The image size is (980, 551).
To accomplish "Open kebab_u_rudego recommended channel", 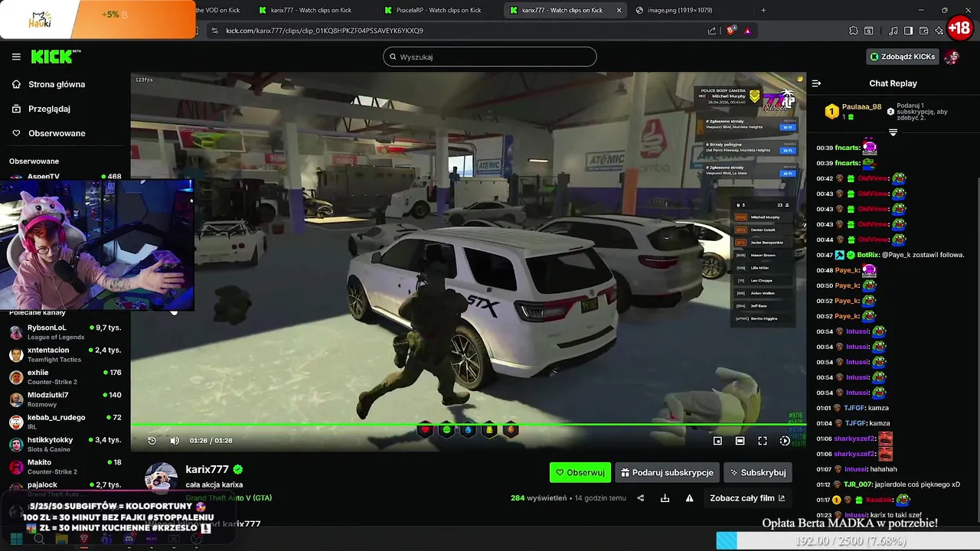I will 65,422.
